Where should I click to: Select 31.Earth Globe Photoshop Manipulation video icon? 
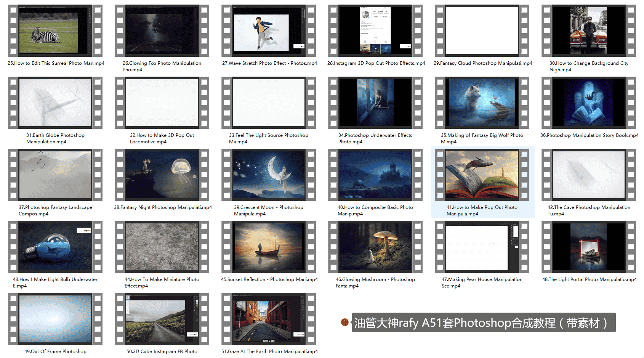[55, 103]
